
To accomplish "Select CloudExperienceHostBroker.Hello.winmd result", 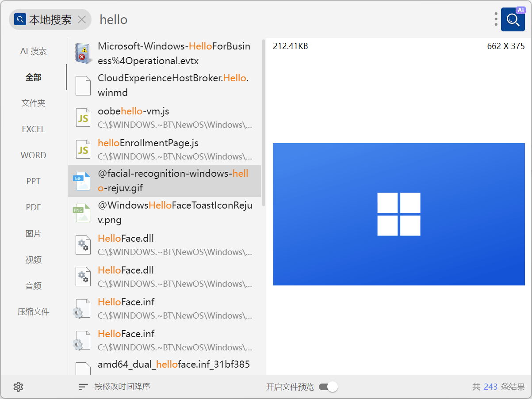I will (165, 85).
